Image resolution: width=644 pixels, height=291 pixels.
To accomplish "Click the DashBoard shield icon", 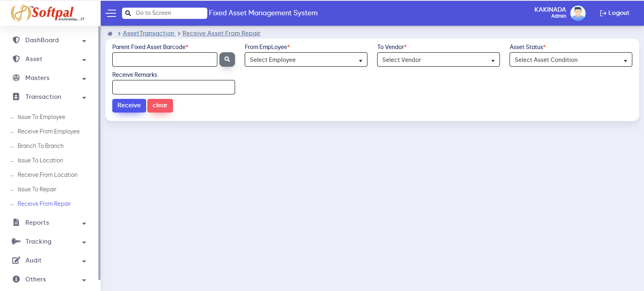I will coord(16,40).
